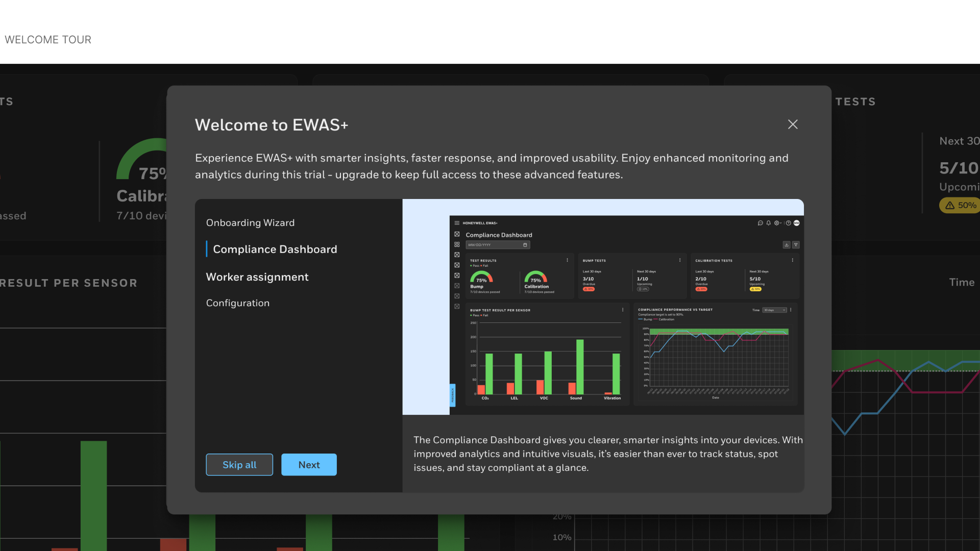Click the blue Feedback tab in preview
The height and width of the screenshot is (551, 980).
tap(452, 395)
